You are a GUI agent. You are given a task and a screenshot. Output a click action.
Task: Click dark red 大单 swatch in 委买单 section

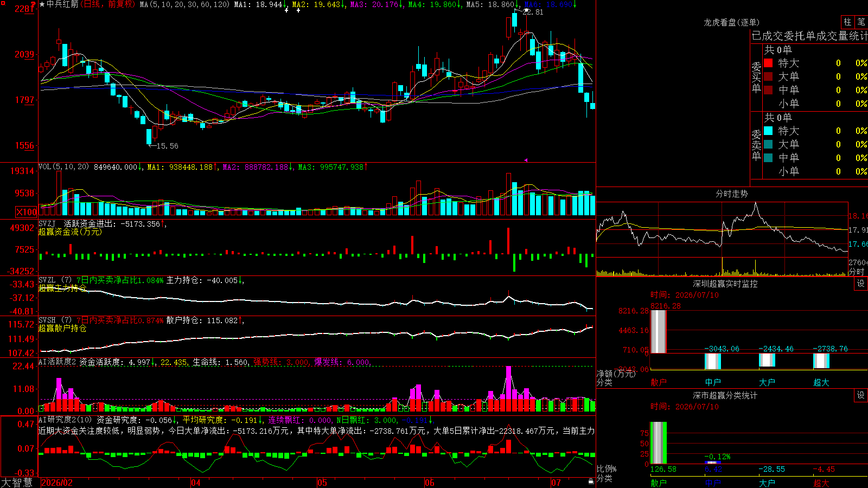(x=768, y=76)
